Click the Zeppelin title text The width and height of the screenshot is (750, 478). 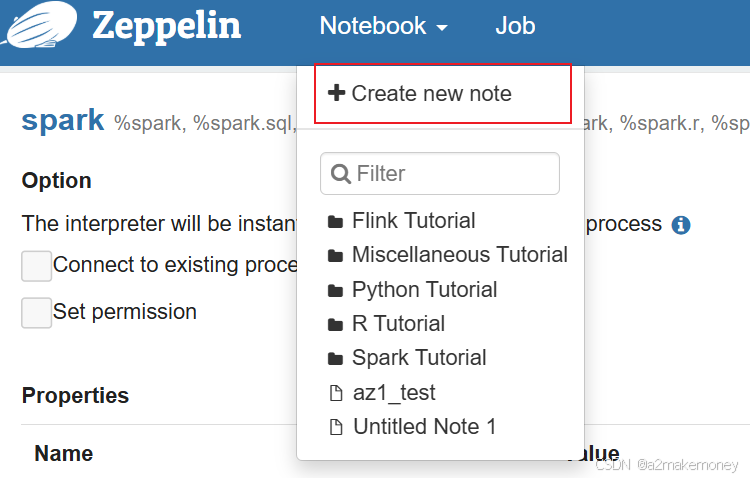coord(166,26)
